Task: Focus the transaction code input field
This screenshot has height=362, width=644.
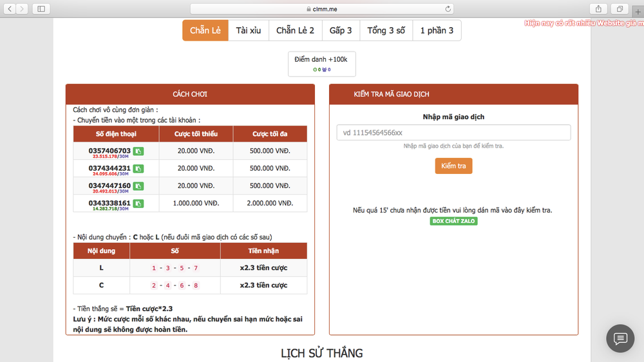Action: tap(453, 133)
